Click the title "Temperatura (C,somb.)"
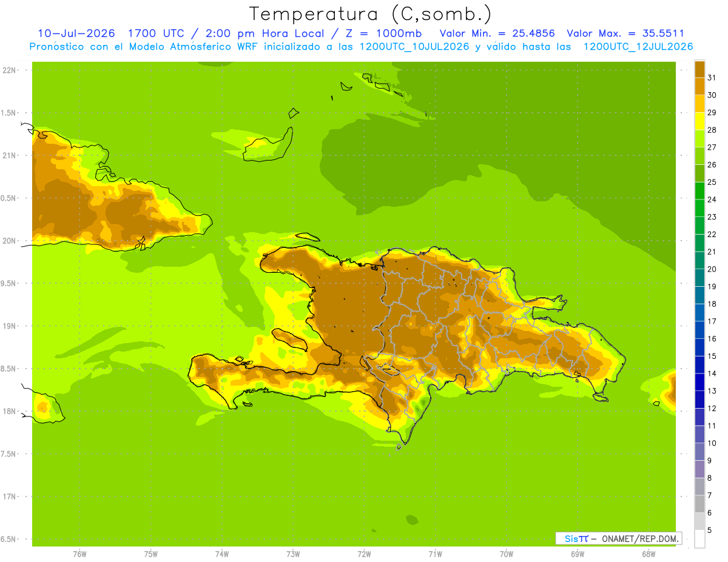The height and width of the screenshot is (562, 728). [x=370, y=13]
